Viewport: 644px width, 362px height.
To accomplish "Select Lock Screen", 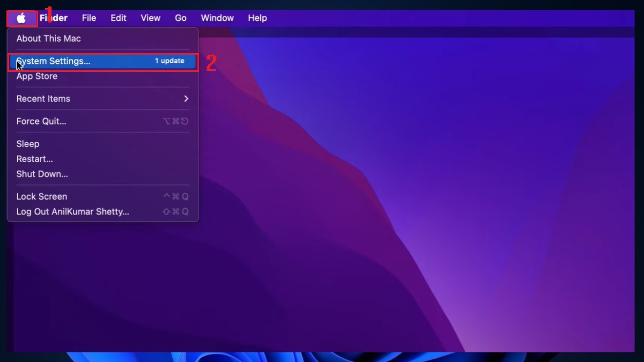I will pos(103,196).
